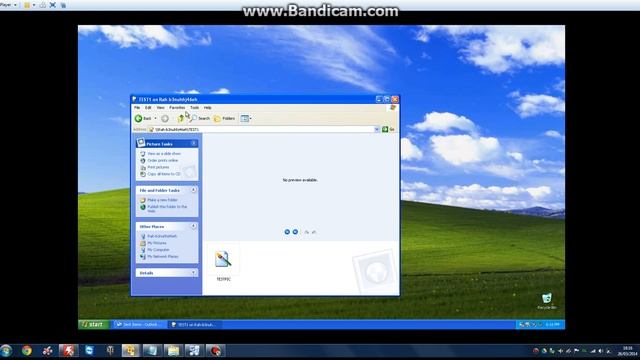Select the TEST1 folder taskbar button
The image size is (640, 360).
(194, 324)
